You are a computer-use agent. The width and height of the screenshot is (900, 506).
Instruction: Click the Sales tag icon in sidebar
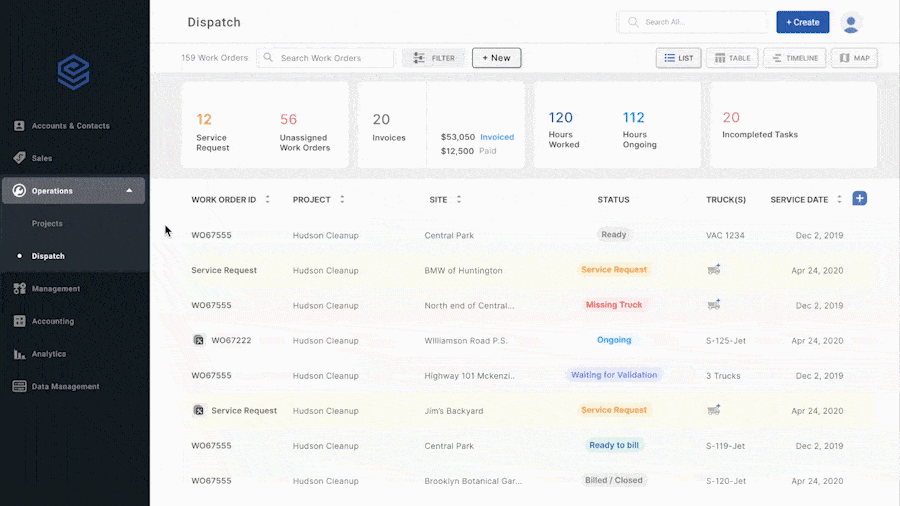coord(19,158)
